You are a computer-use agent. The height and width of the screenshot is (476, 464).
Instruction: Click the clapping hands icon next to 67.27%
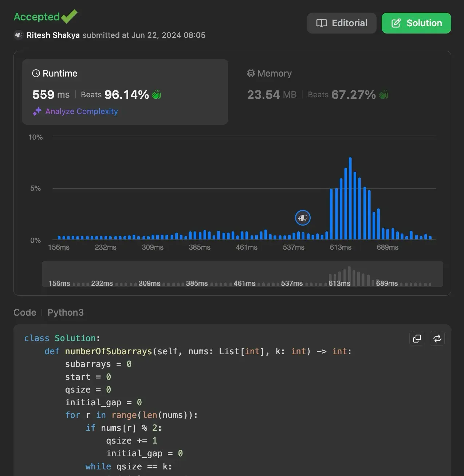tap(384, 95)
